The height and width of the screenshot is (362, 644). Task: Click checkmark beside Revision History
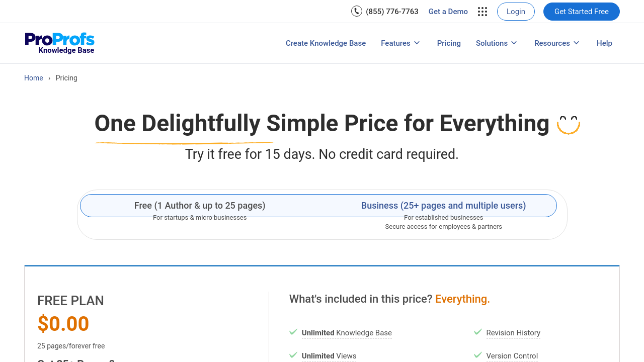click(x=478, y=332)
